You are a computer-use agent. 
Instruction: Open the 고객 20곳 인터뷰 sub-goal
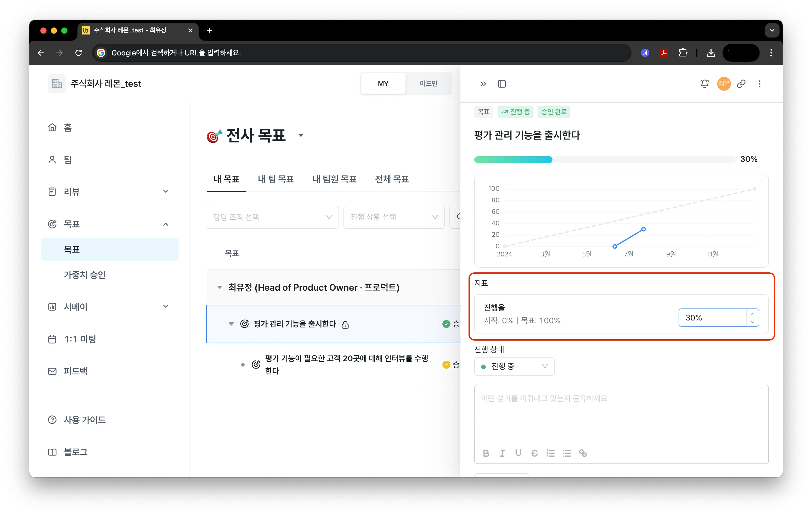tap(346, 364)
